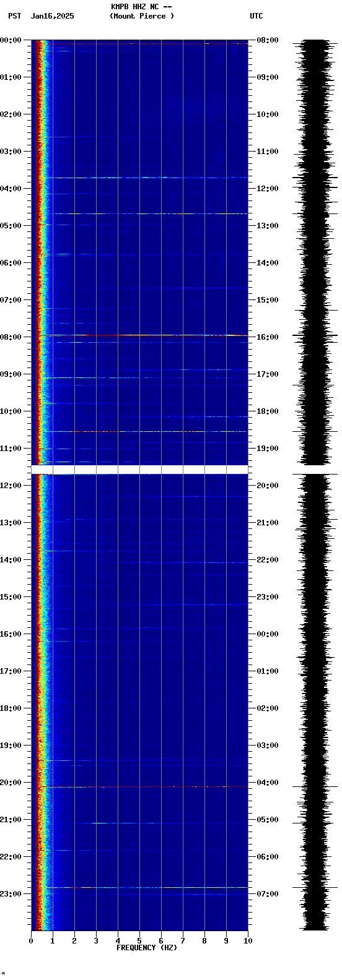Click the 'FREQUENCY (HZ)' axis label
Viewport: 342px width, 980px height.
147,948
